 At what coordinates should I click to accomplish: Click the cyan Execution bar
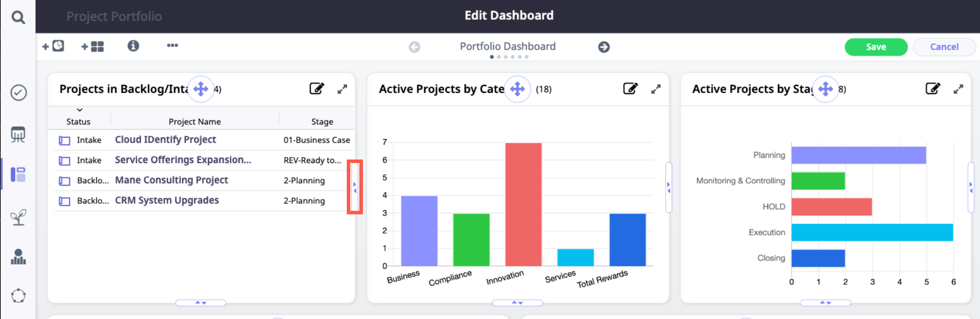click(x=872, y=232)
